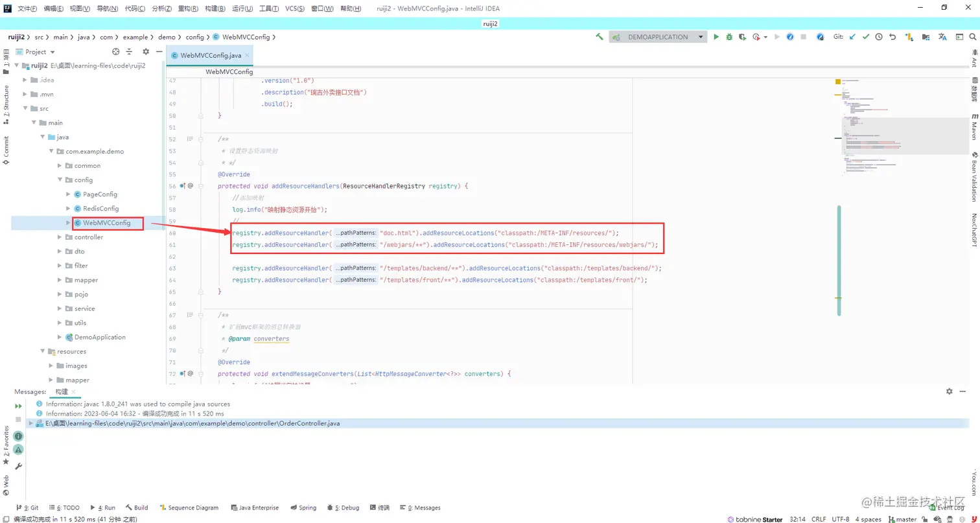Open Project panel settings gear

coord(146,52)
